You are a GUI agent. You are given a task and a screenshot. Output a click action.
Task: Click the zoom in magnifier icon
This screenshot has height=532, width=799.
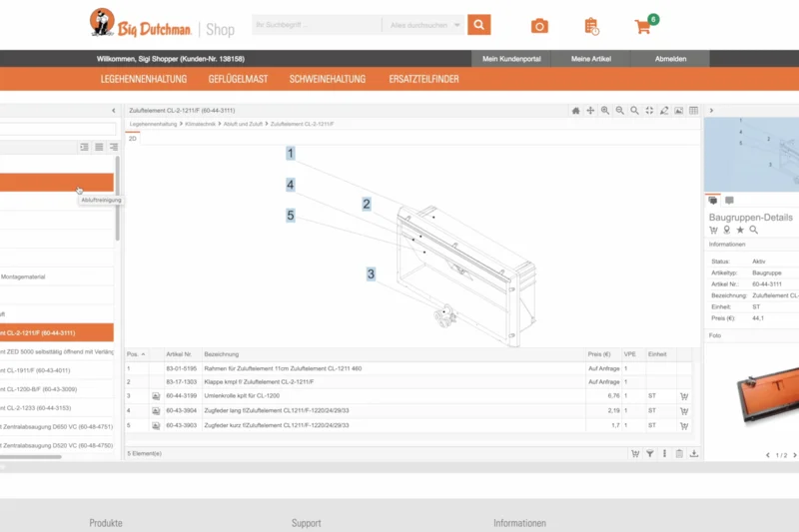(605, 111)
